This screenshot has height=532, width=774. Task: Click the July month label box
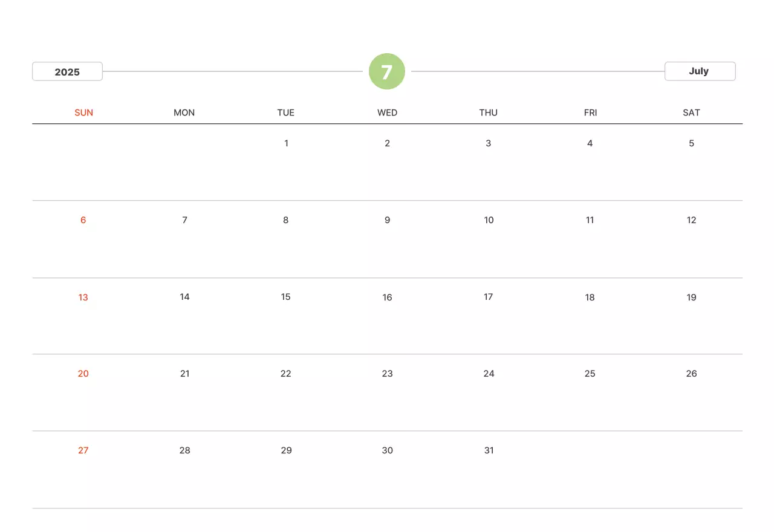click(700, 71)
